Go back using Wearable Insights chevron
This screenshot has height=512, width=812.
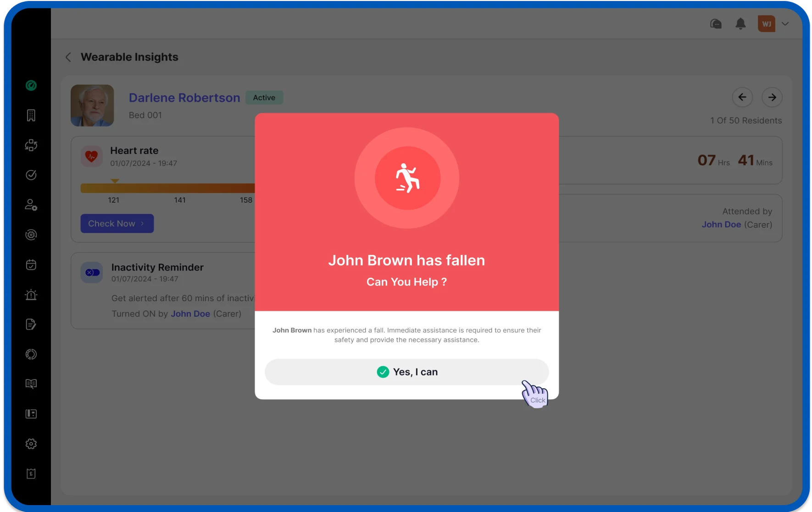pos(68,57)
